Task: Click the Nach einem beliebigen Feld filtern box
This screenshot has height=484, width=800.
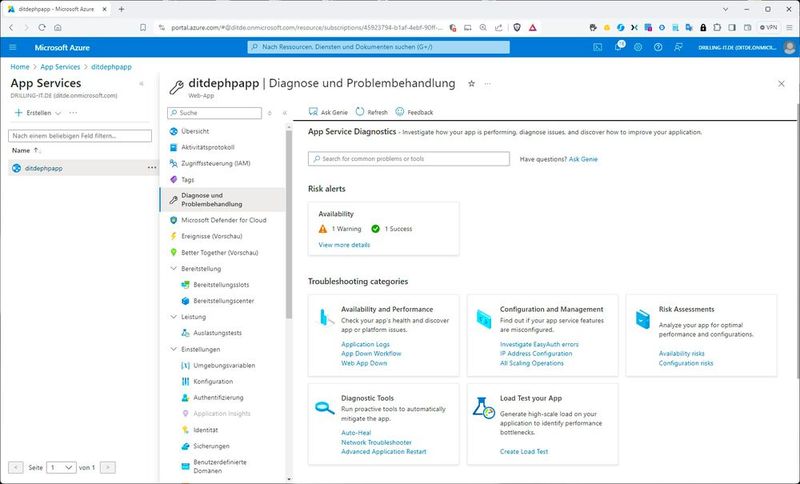Action: click(80, 136)
